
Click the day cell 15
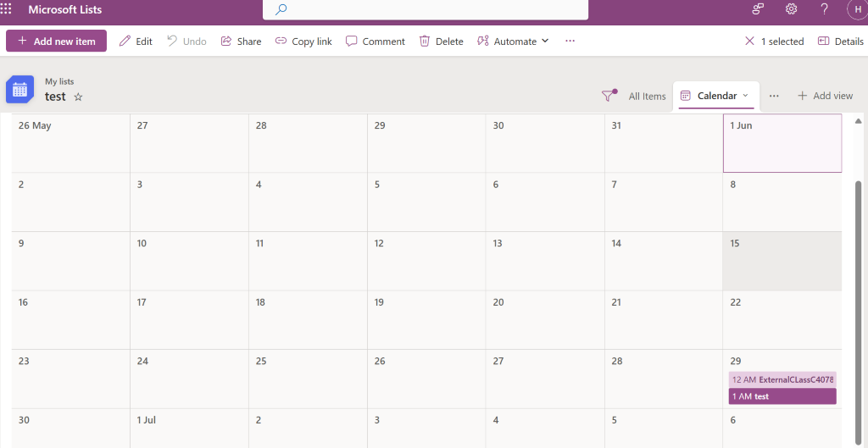782,261
